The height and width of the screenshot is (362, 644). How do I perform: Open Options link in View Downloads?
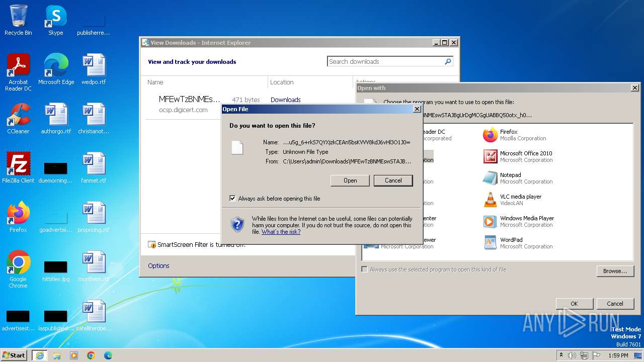(158, 265)
